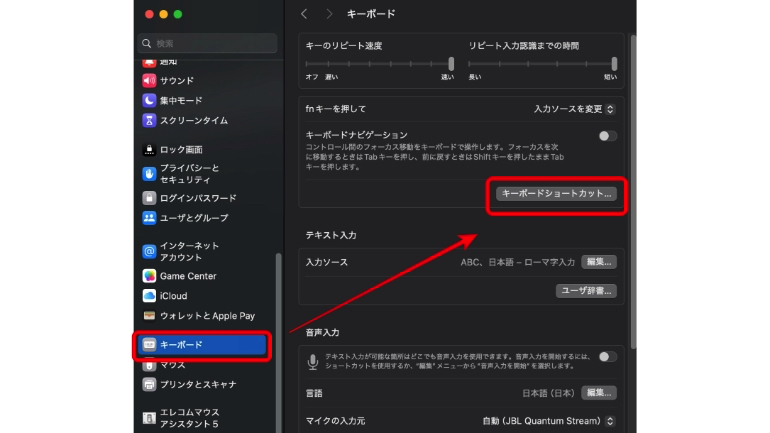
Task: Click 編集 button next to 入力ソース
Action: [599, 262]
